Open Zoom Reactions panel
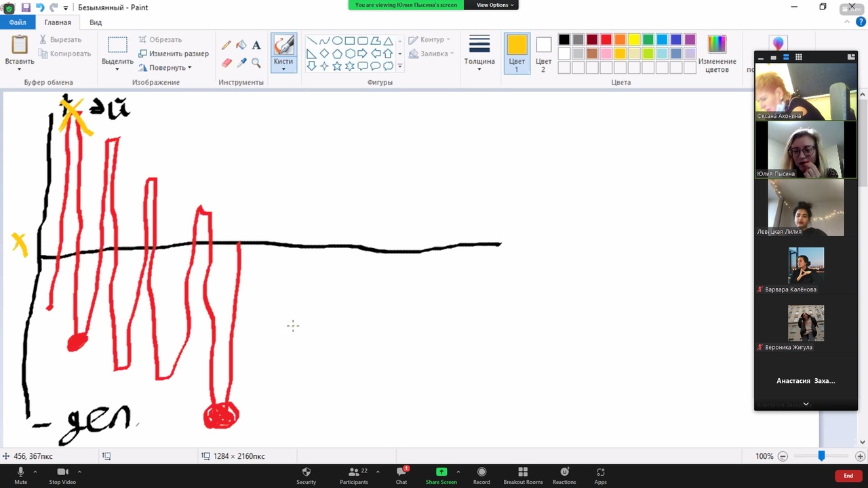 tap(564, 475)
